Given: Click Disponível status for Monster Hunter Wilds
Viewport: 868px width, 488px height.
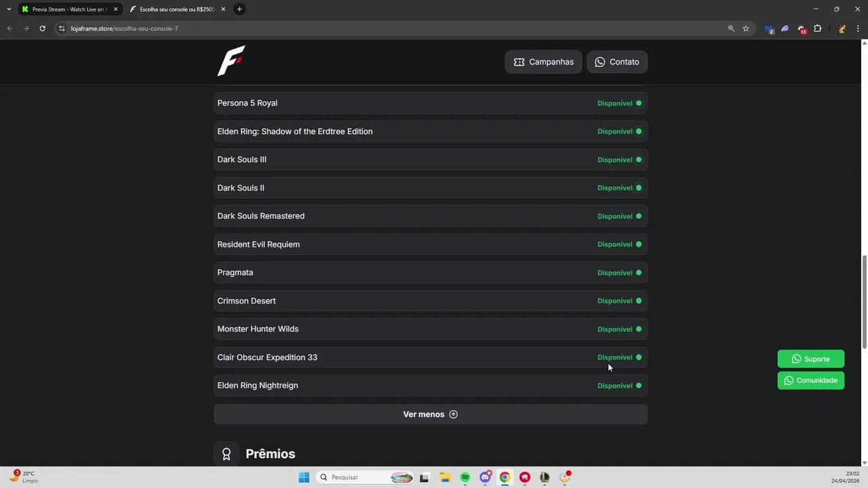Looking at the screenshot, I should (619, 329).
